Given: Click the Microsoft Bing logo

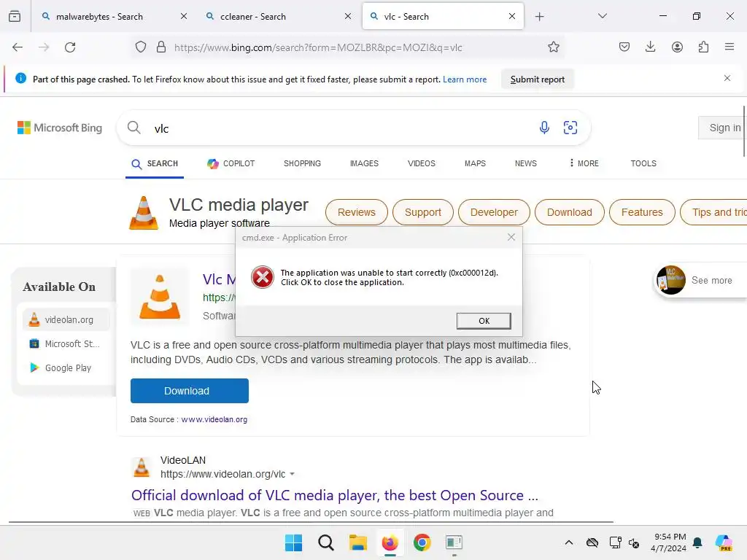Looking at the screenshot, I should point(60,128).
